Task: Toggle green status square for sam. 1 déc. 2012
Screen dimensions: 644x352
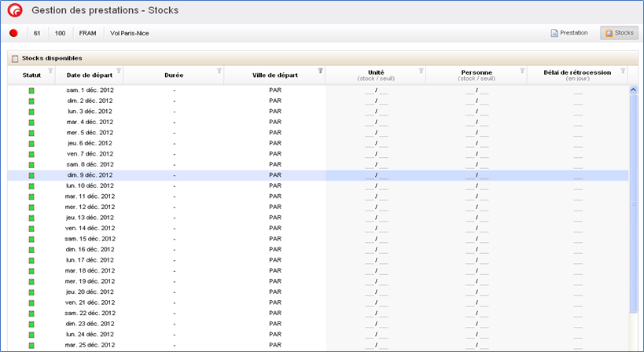Action: pyautogui.click(x=31, y=91)
